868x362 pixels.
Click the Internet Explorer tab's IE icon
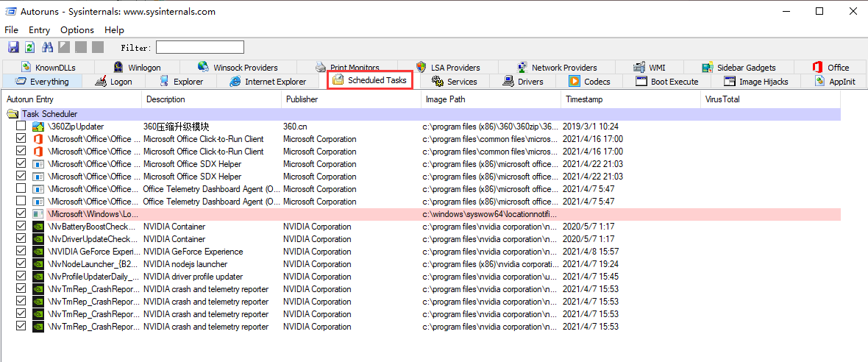click(235, 82)
